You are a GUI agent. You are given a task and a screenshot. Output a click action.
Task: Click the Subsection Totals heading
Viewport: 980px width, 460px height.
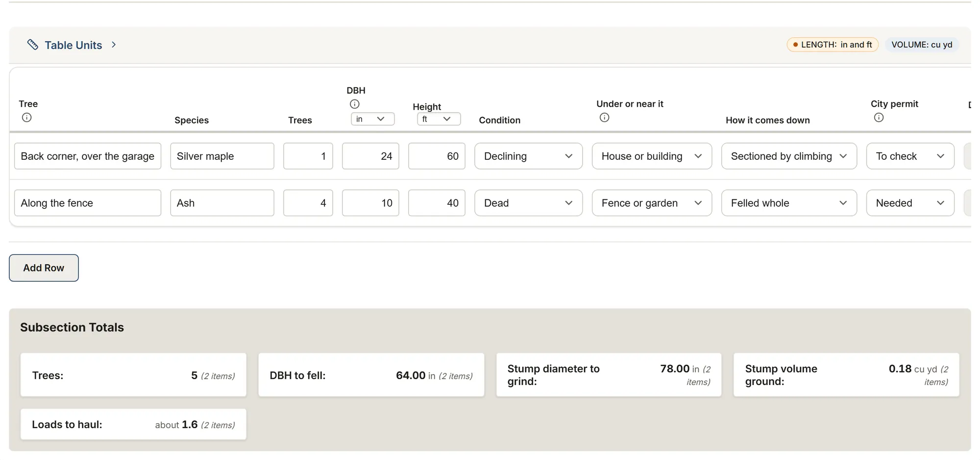(72, 327)
